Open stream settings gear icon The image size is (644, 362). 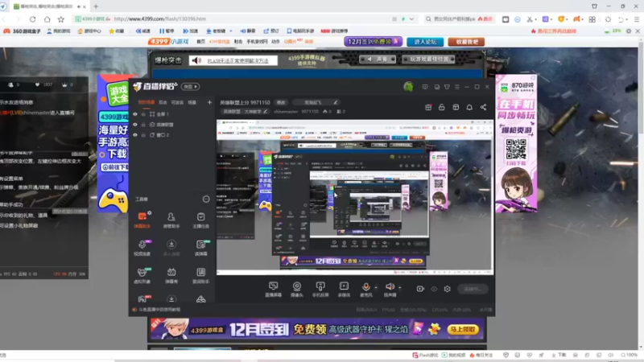[x=448, y=289]
